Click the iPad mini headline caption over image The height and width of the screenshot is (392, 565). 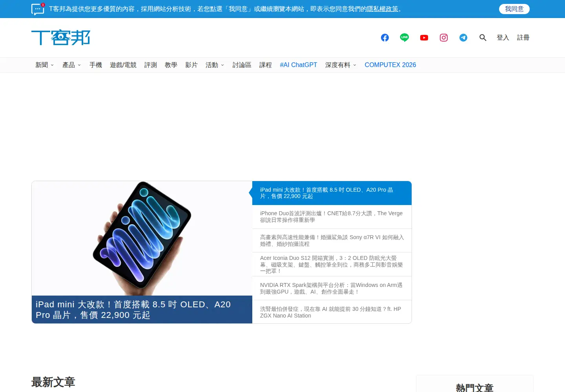point(142,310)
